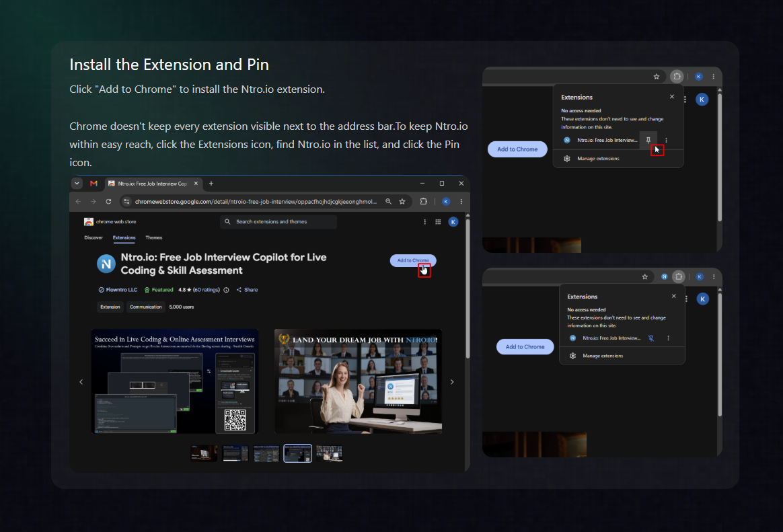Open Ntro.io more options in top-right screenshot
Screen dimensions: 783x532
coord(666,141)
